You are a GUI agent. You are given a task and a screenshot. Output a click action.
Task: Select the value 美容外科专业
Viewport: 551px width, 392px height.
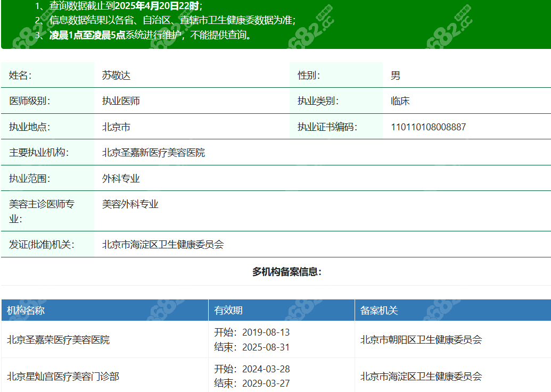130,204
